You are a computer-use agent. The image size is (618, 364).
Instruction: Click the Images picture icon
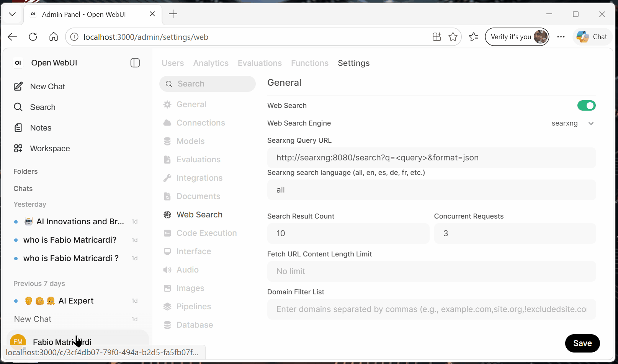coord(167,288)
